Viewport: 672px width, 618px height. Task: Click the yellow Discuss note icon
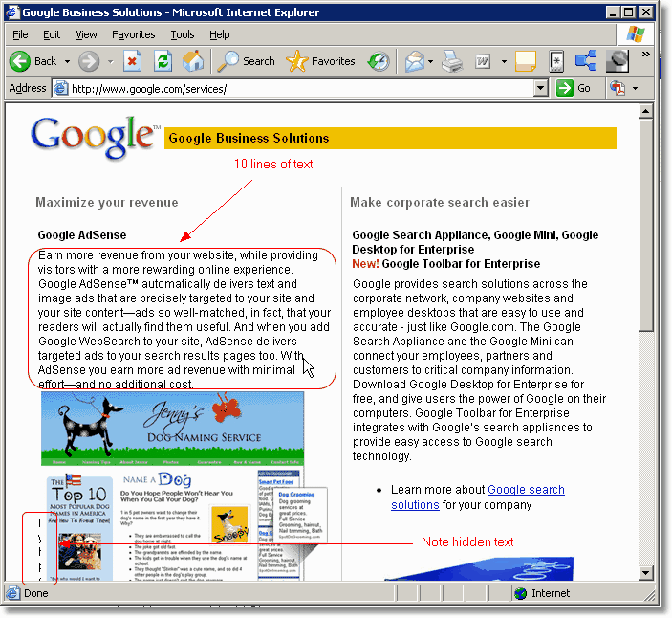[x=526, y=61]
